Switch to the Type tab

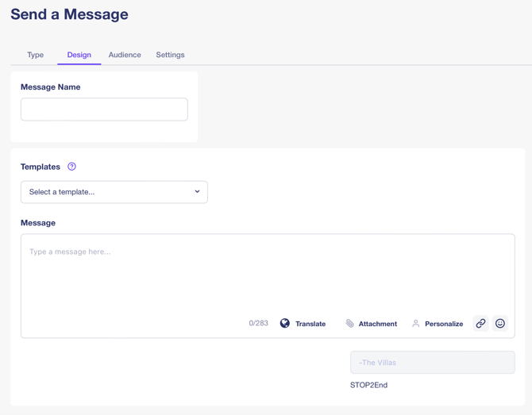tap(35, 55)
